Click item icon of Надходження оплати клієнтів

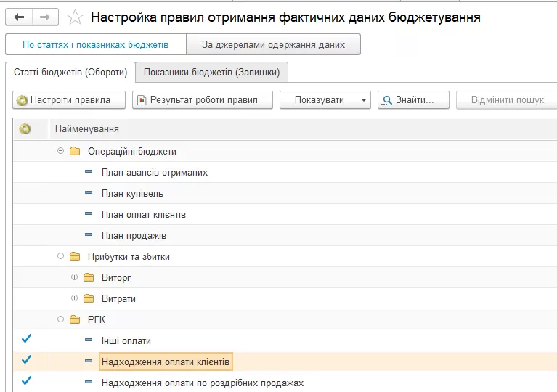[89, 361]
